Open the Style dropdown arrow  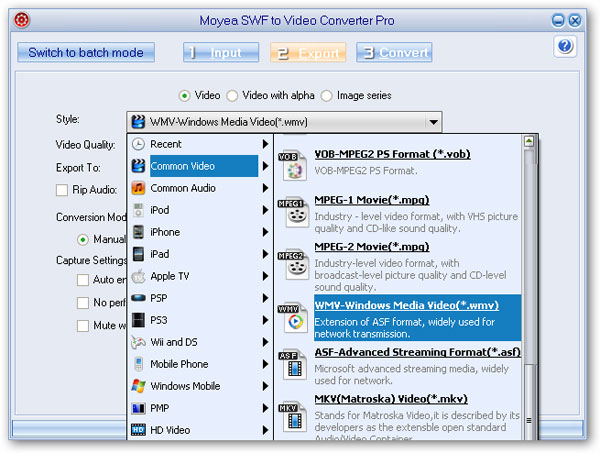pyautogui.click(x=433, y=122)
